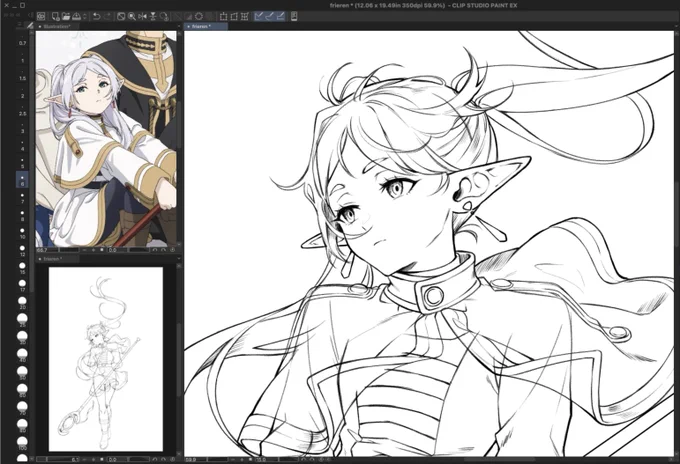The image size is (680, 464).
Task: Click the rotate icon in command bar
Action: click(163, 16)
